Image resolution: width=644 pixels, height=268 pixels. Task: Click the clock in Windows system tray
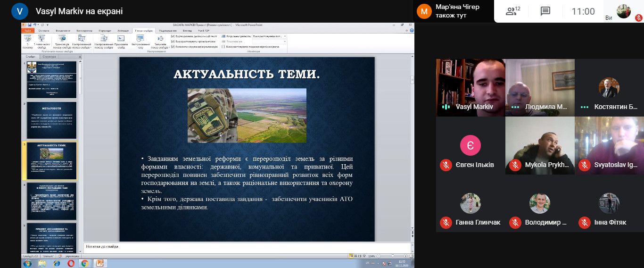[x=402, y=263]
